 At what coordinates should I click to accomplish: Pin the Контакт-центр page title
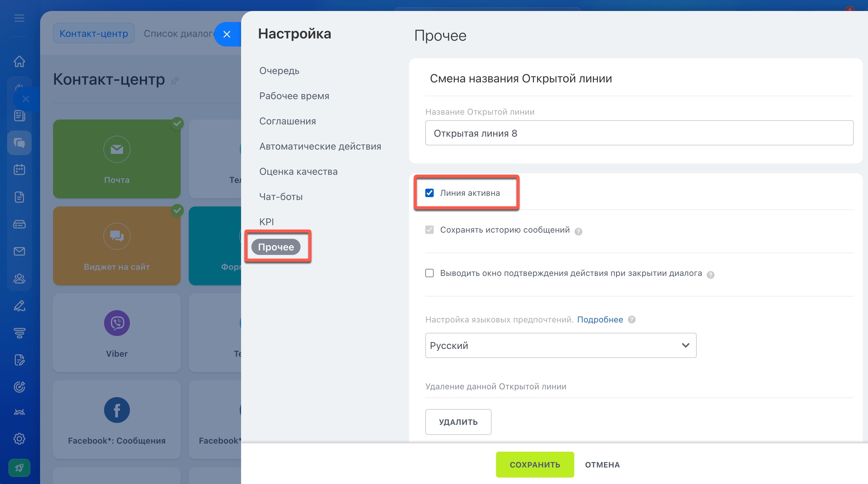(175, 81)
